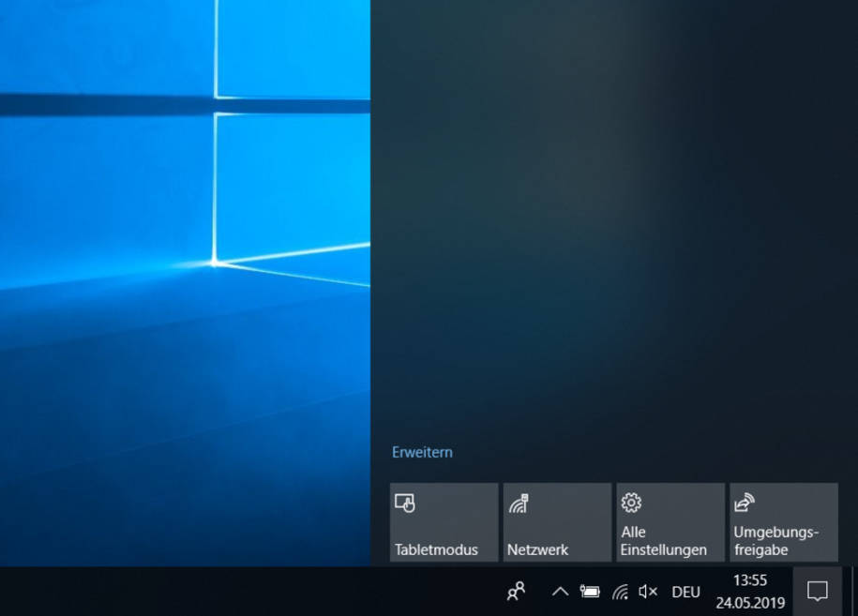The height and width of the screenshot is (616, 858).
Task: Toggle Umgebungsfreigabe quick action tile
Action: tap(784, 522)
